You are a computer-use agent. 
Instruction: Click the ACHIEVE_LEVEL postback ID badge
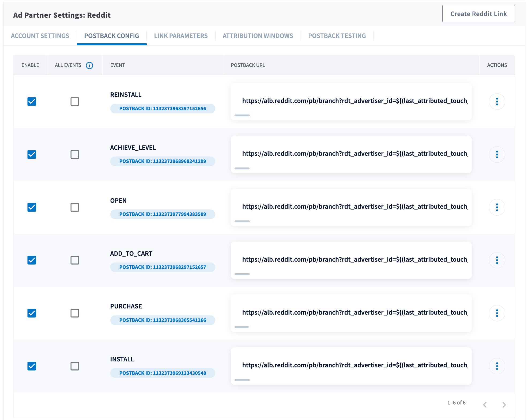163,161
